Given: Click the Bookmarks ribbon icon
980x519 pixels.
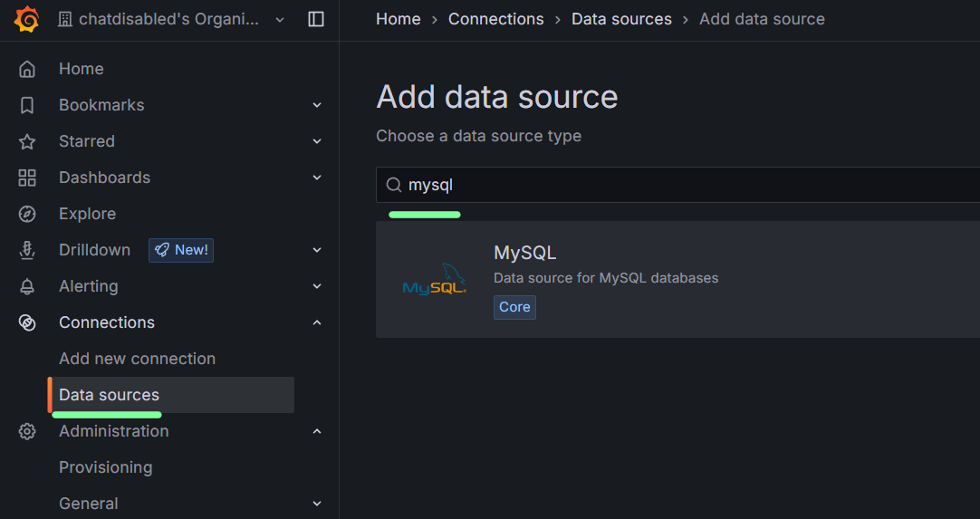Looking at the screenshot, I should 27,105.
